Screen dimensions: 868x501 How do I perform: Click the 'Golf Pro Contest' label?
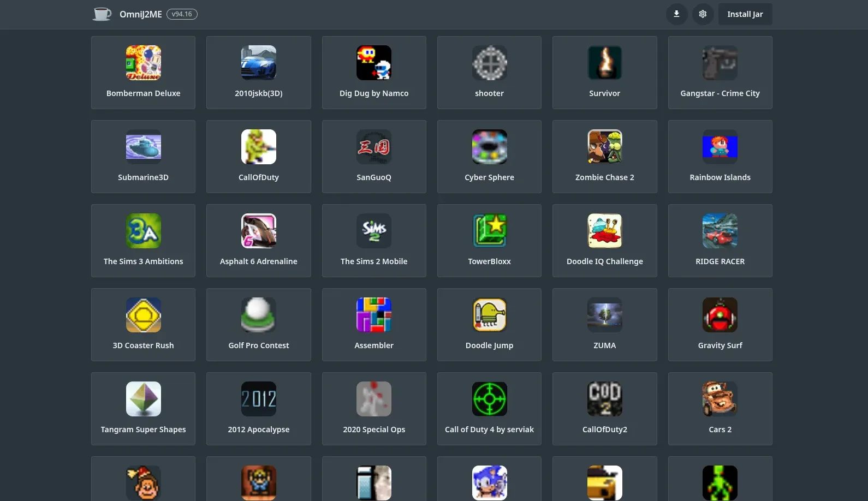[x=259, y=345]
